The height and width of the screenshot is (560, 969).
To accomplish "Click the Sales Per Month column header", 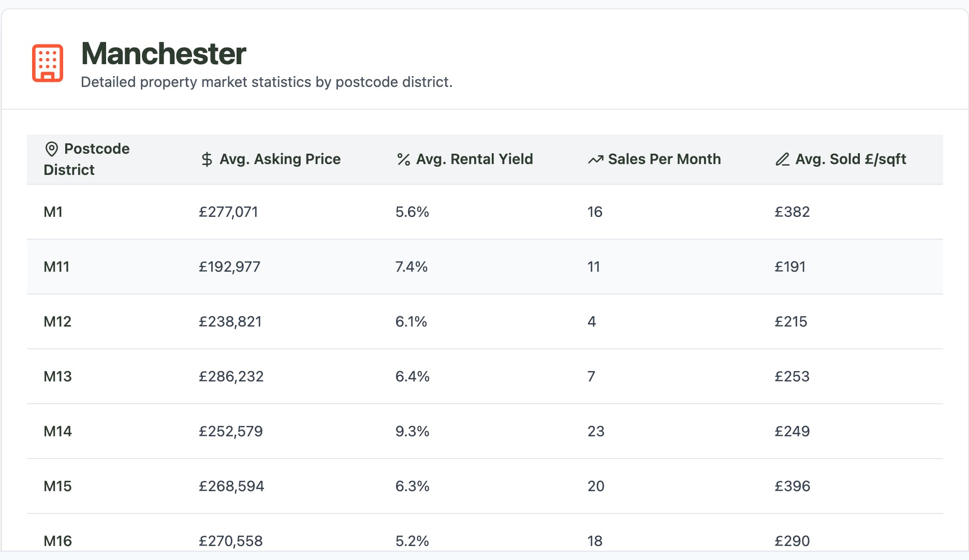I will pos(664,159).
